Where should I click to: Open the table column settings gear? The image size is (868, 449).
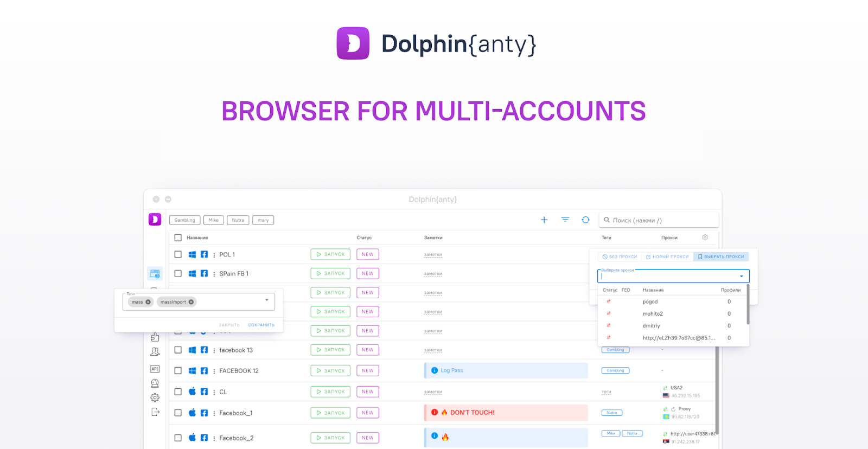pyautogui.click(x=705, y=238)
